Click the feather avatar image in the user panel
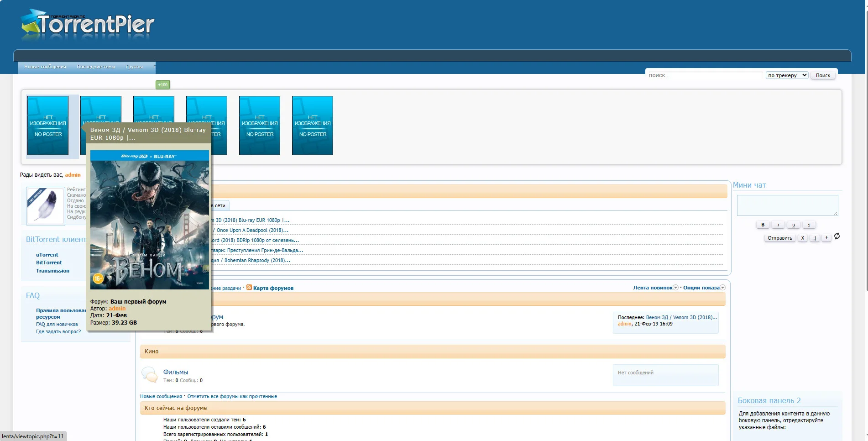 [x=45, y=205]
